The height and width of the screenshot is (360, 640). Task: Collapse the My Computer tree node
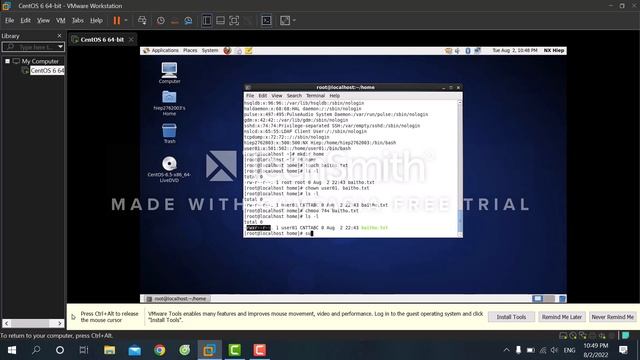[x=7, y=61]
